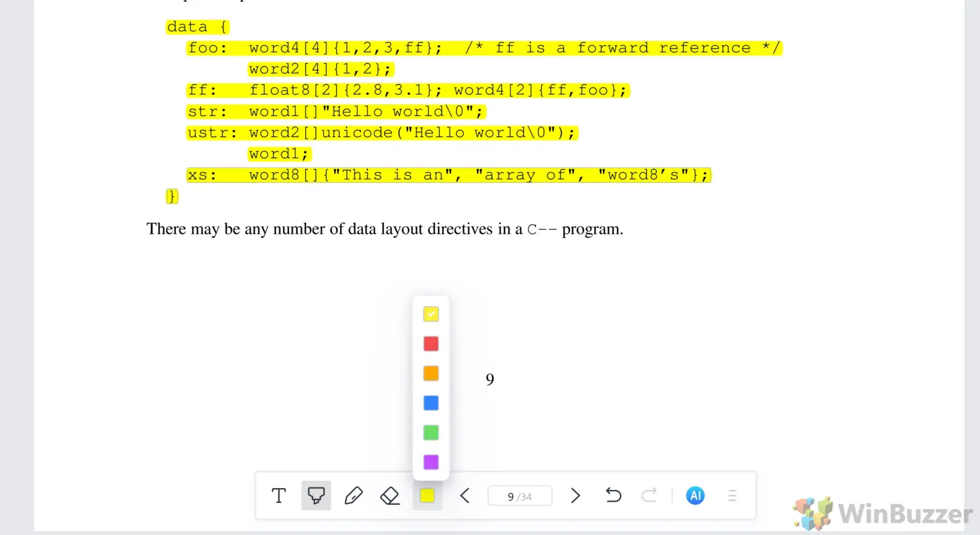Undo the last annotation
The height and width of the screenshot is (535, 980).
(x=613, y=496)
